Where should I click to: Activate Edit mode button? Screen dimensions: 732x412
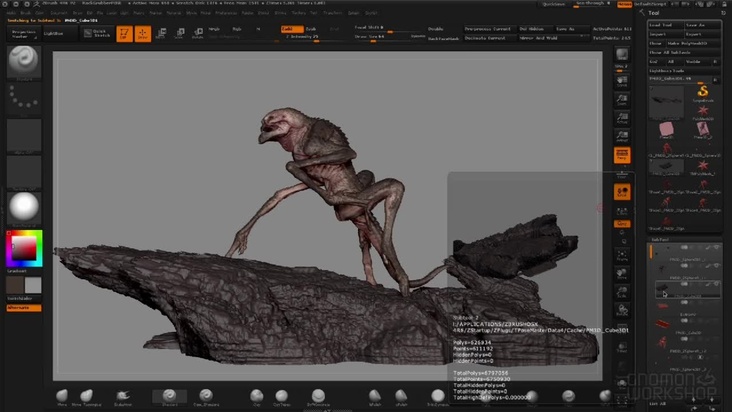[124, 34]
